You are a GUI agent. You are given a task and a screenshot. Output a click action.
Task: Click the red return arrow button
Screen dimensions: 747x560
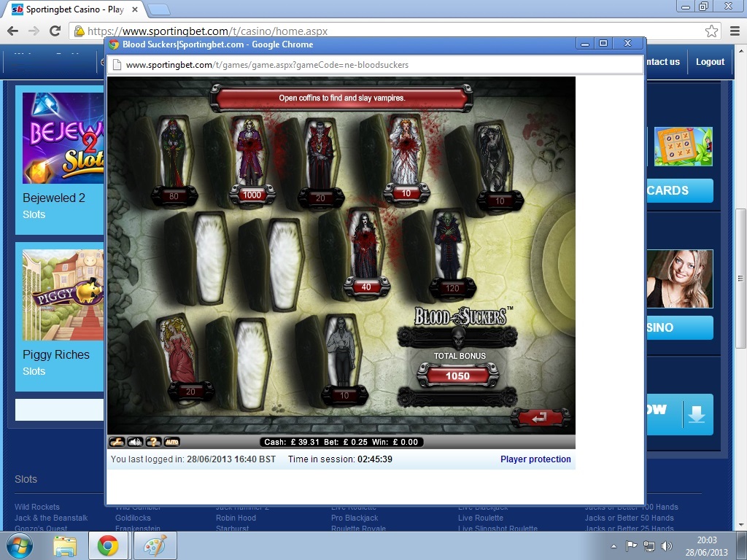pyautogui.click(x=541, y=418)
